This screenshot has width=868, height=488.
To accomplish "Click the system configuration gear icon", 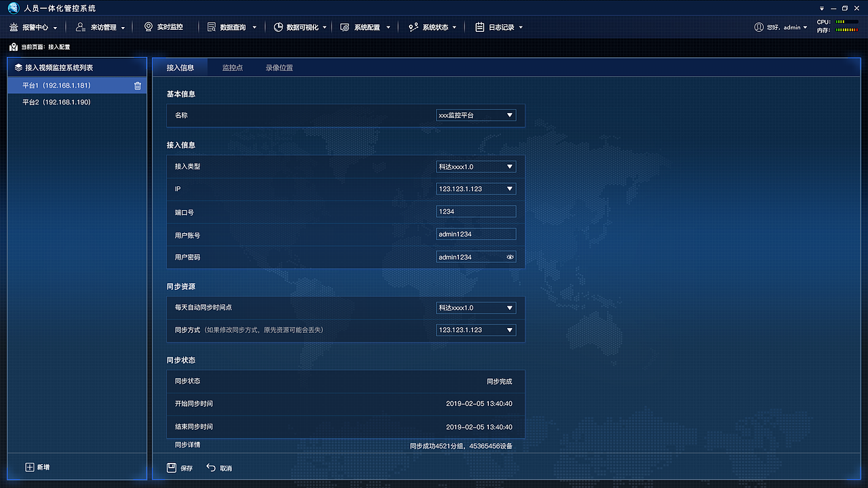I will (x=344, y=27).
